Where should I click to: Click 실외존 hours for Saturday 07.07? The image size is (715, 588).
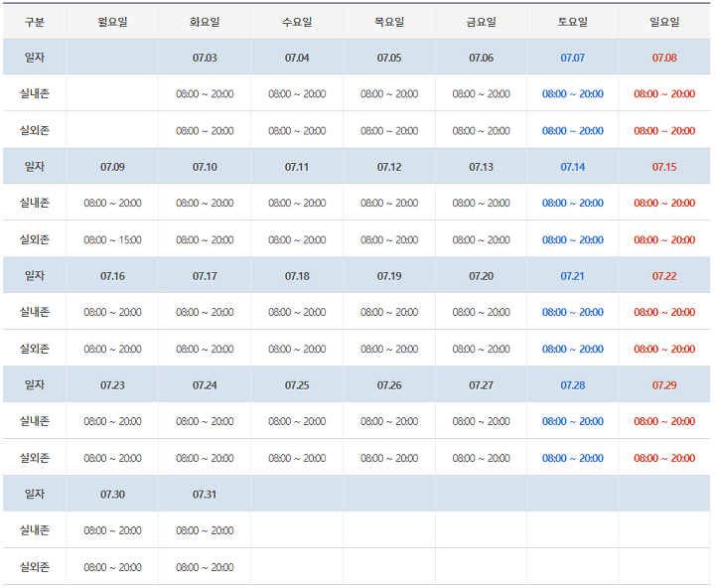(573, 130)
